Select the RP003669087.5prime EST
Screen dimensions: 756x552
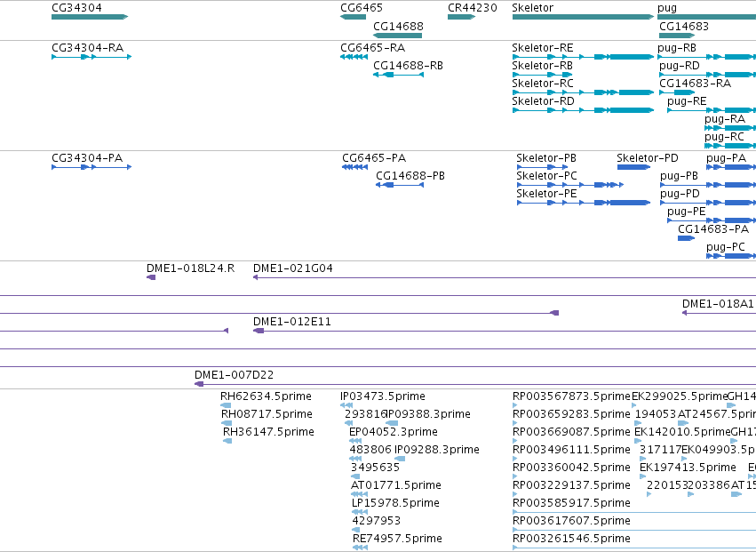(x=515, y=442)
